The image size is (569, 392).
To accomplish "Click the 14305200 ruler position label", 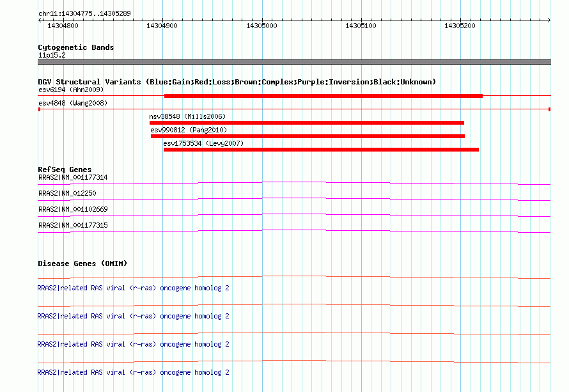I will (460, 26).
